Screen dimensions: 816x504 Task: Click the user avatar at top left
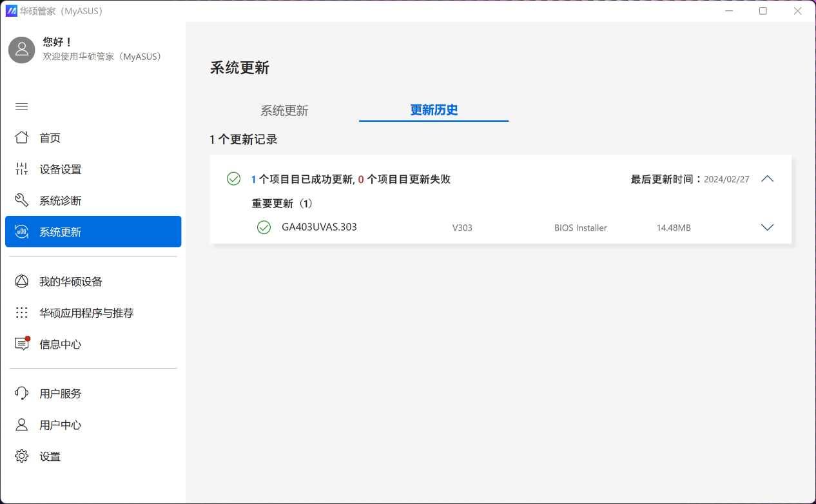coord(22,50)
